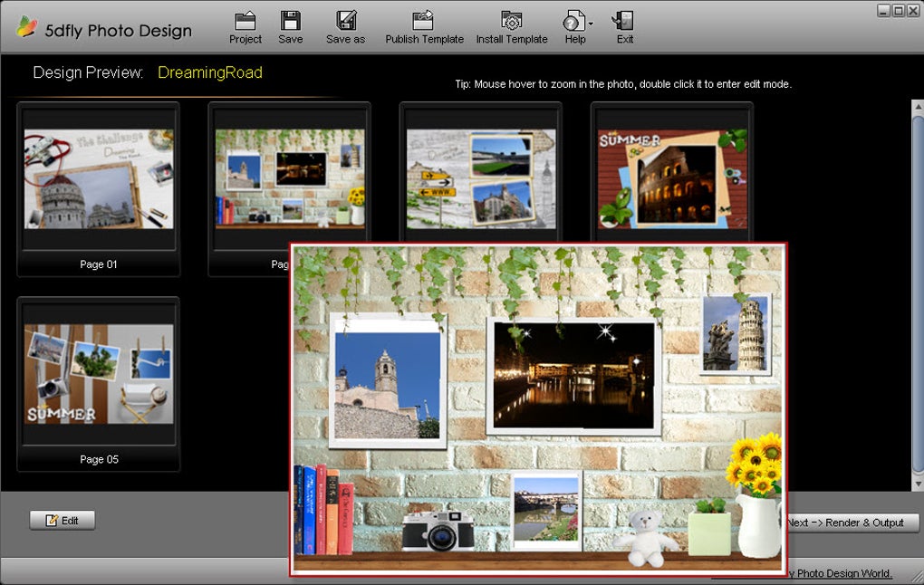The width and height of the screenshot is (924, 585).
Task: Open the Install Template icon
Action: coord(511,21)
